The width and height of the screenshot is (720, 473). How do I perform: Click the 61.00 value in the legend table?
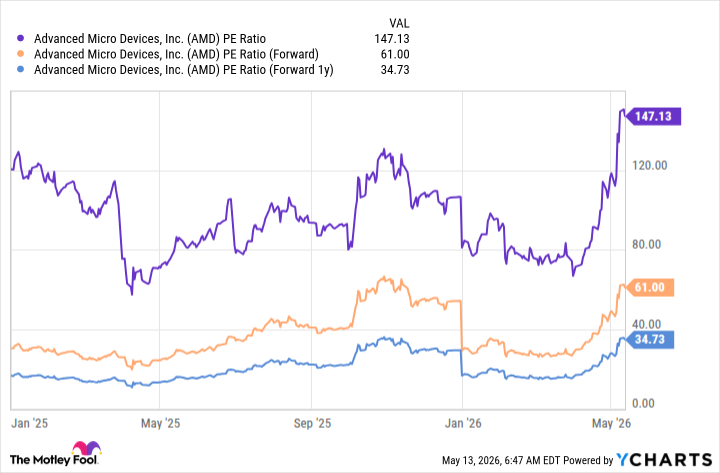pos(395,54)
